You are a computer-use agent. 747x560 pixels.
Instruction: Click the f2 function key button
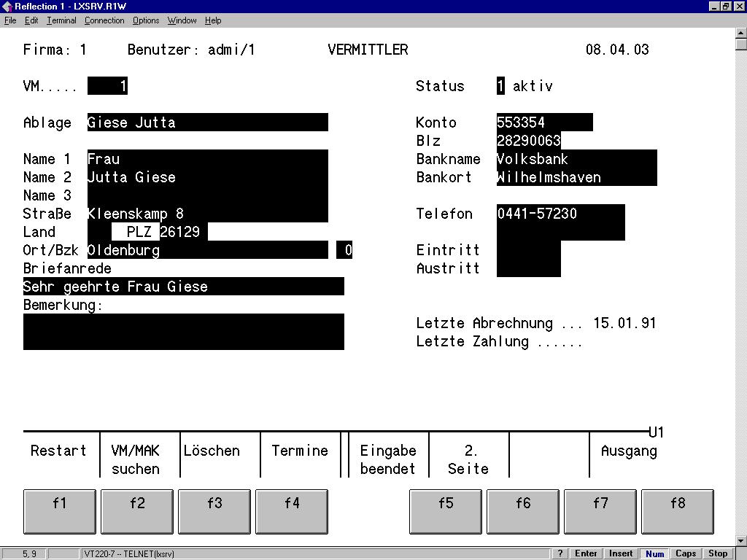[137, 511]
